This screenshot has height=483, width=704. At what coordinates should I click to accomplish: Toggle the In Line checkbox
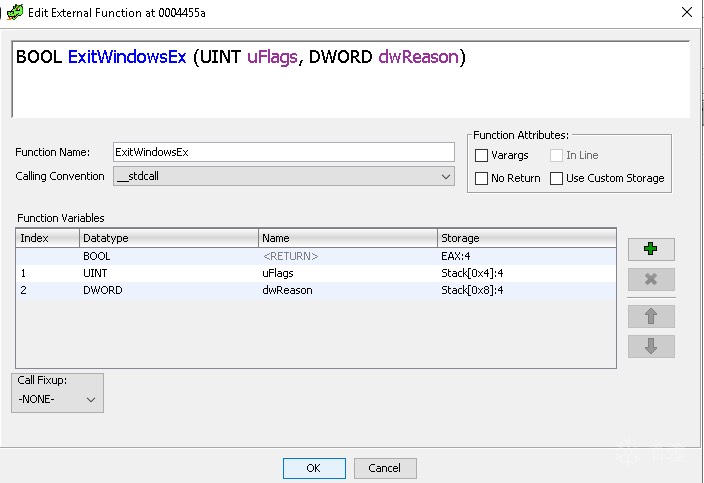556,155
